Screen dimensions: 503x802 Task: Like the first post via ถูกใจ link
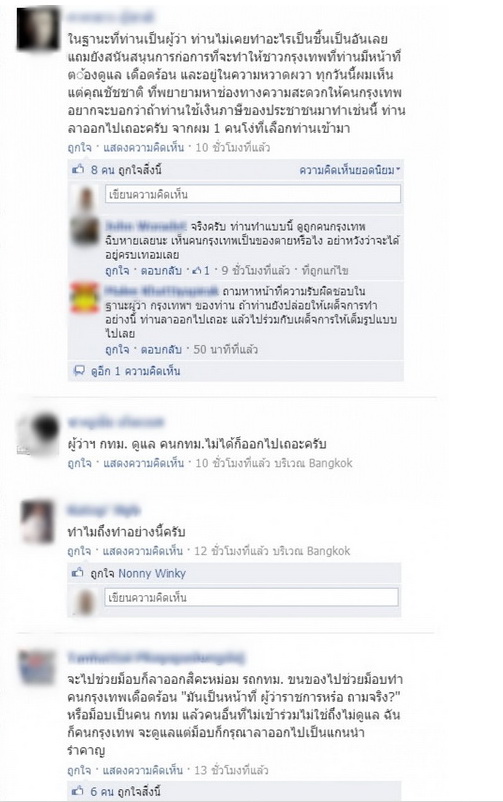click(79, 148)
